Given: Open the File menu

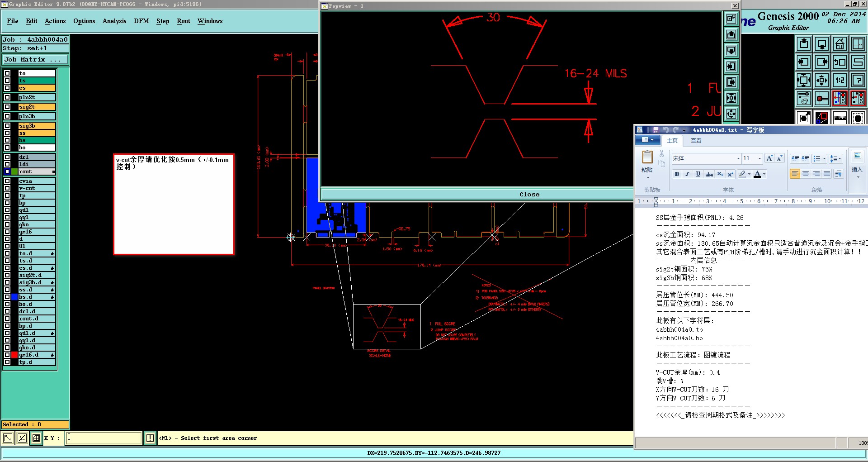Looking at the screenshot, I should pos(13,21).
